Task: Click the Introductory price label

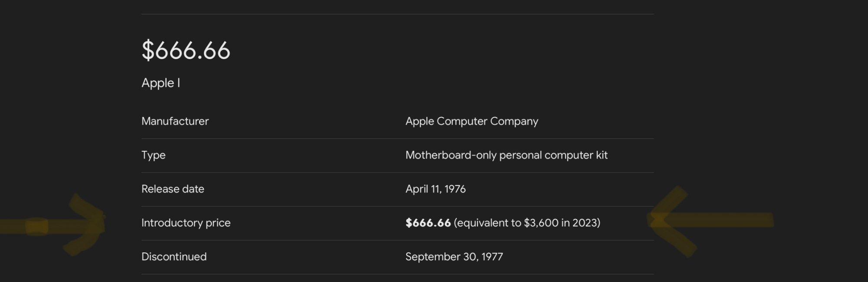Action: 186,223
